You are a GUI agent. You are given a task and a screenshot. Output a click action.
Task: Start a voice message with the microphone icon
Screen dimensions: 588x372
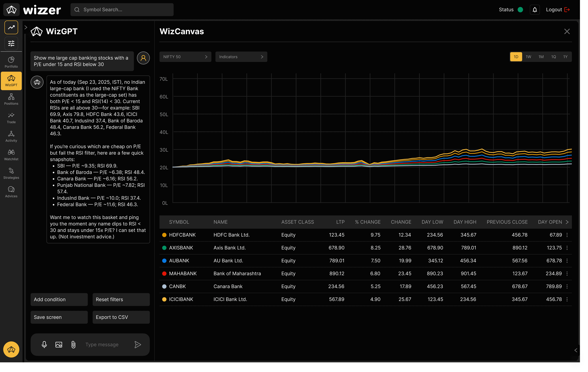click(x=44, y=344)
